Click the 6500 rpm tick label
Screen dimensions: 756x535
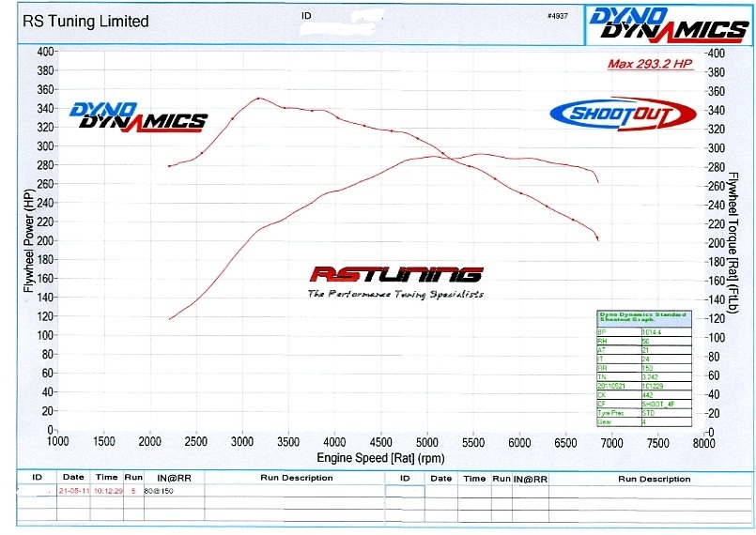coord(565,442)
